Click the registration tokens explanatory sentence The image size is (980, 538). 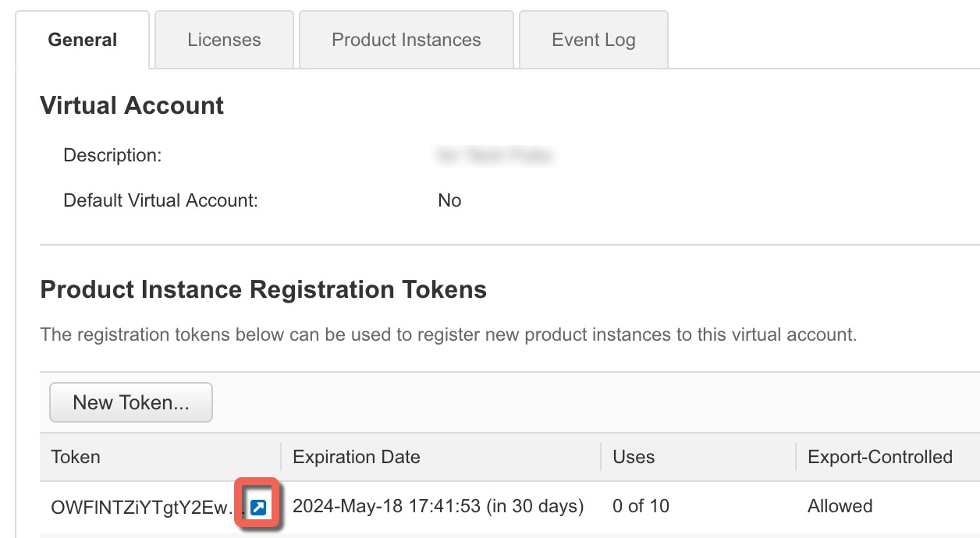click(448, 335)
